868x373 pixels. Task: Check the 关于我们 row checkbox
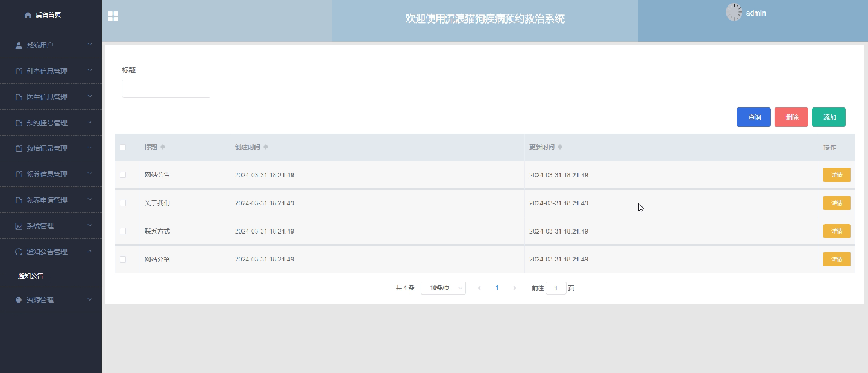point(123,203)
